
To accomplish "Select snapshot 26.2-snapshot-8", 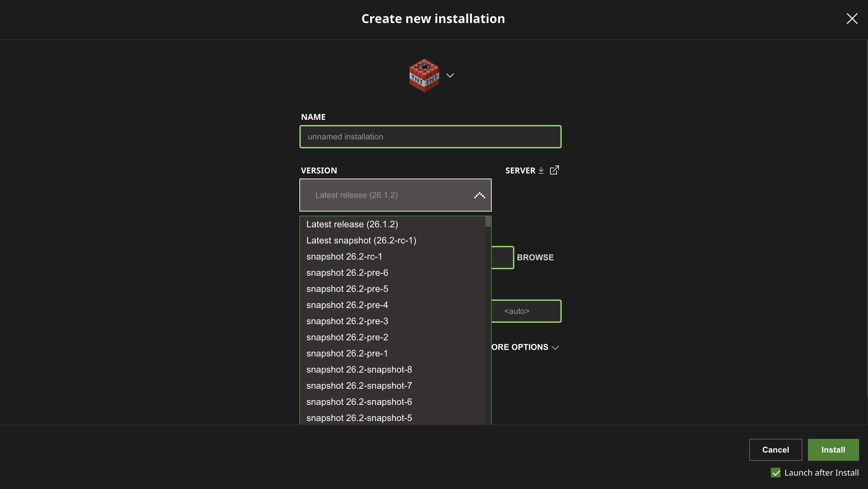I will click(393, 369).
